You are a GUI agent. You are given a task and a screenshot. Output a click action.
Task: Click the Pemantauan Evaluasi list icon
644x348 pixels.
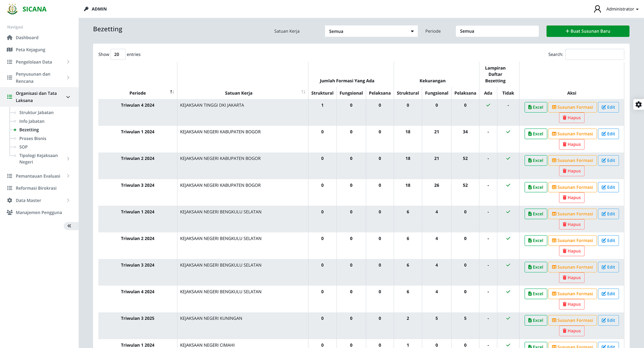(10, 176)
